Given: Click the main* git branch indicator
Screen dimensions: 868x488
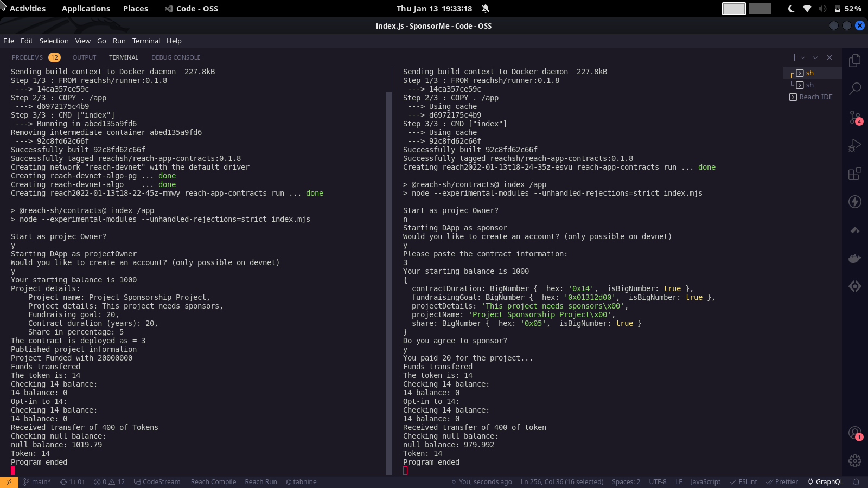Looking at the screenshot, I should pyautogui.click(x=37, y=482).
